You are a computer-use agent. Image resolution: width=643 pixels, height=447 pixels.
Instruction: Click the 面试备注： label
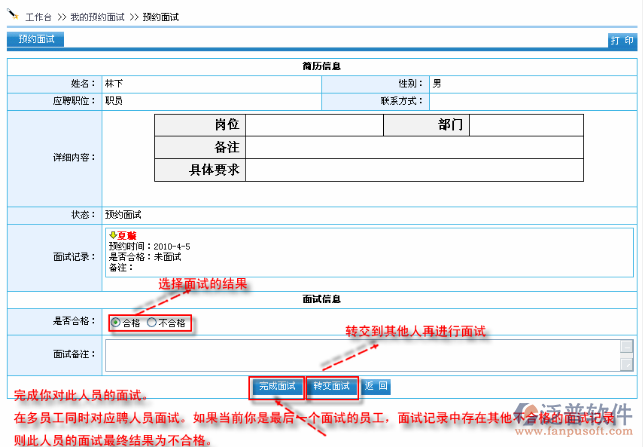pyautogui.click(x=74, y=354)
